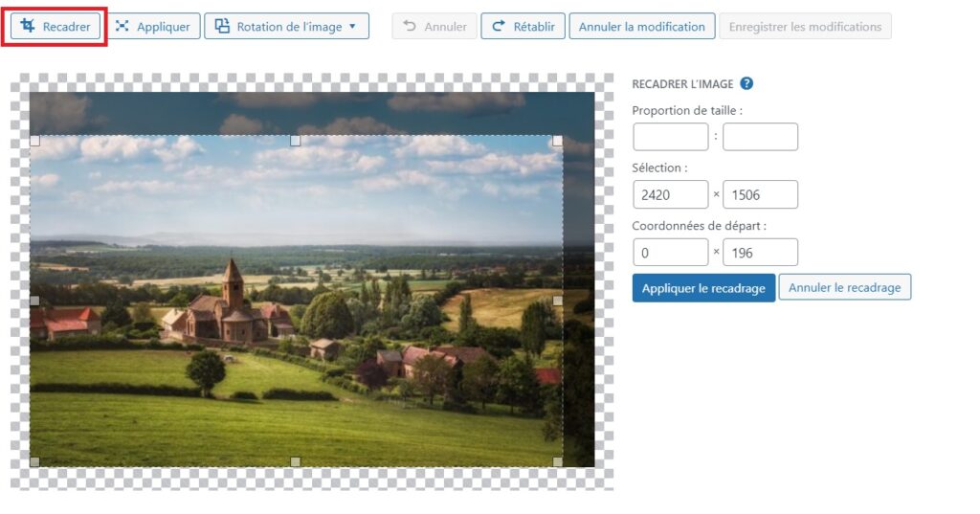Screen dimensions: 980x514
Task: Click the Recadrer crop tool button
Action: click(x=56, y=27)
